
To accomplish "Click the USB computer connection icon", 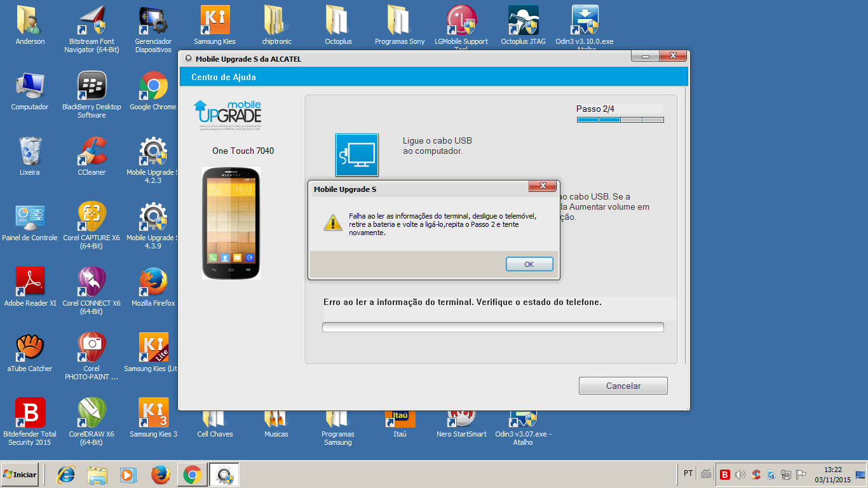I will [357, 155].
